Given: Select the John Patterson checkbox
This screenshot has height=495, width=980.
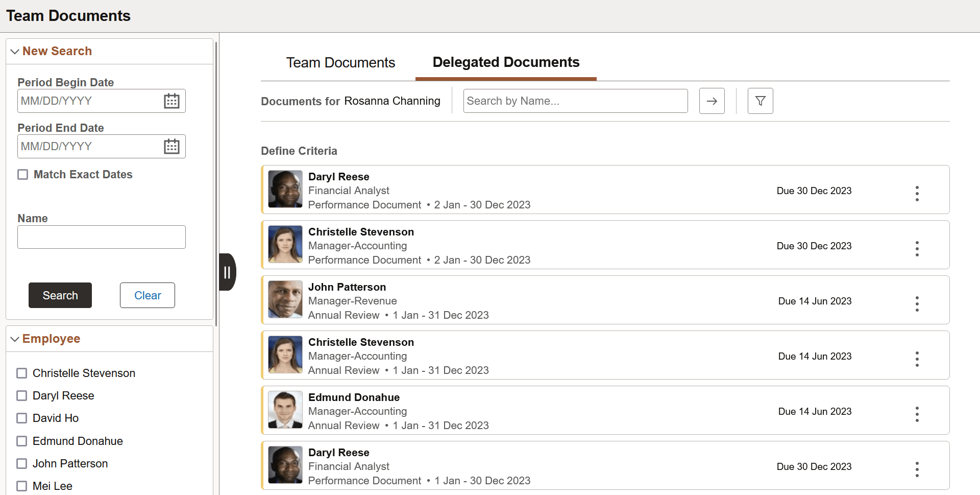Looking at the screenshot, I should tap(21, 463).
